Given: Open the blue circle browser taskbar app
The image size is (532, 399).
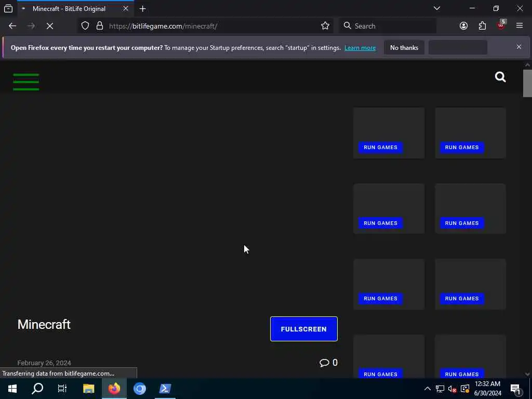Looking at the screenshot, I should tap(139, 389).
